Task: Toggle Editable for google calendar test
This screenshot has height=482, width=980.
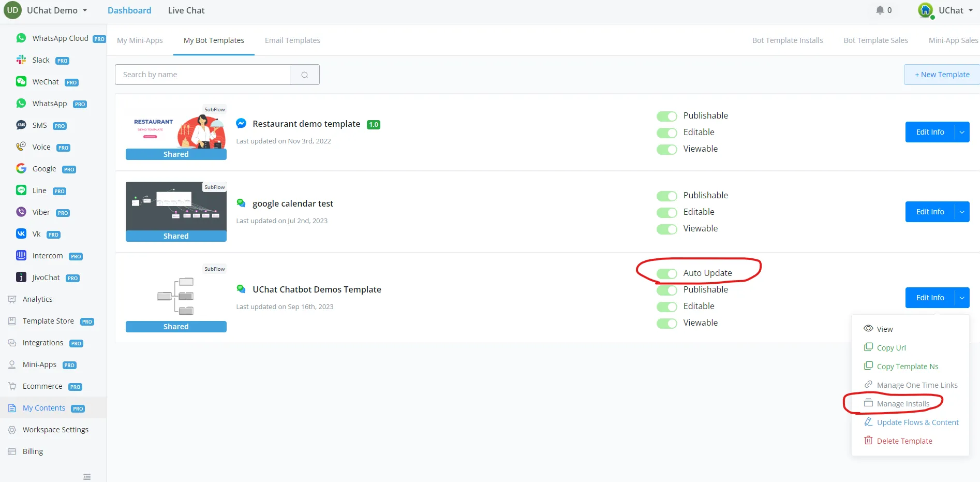Action: pyautogui.click(x=667, y=213)
